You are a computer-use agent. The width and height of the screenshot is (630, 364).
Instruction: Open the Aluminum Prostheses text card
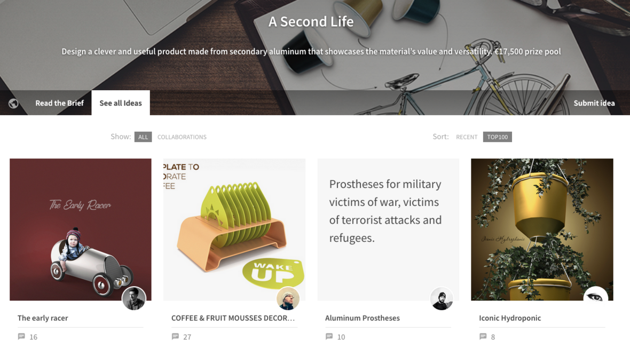pyautogui.click(x=388, y=230)
